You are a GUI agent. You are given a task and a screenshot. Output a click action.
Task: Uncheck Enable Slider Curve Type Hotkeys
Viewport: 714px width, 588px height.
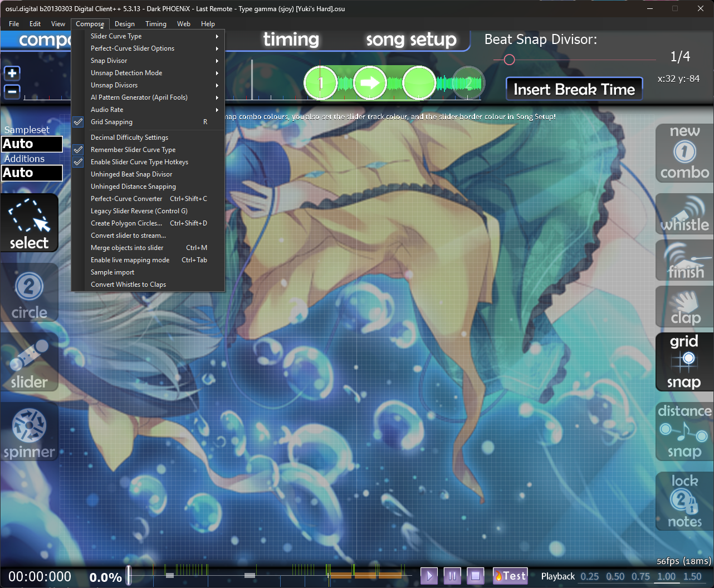[148, 162]
